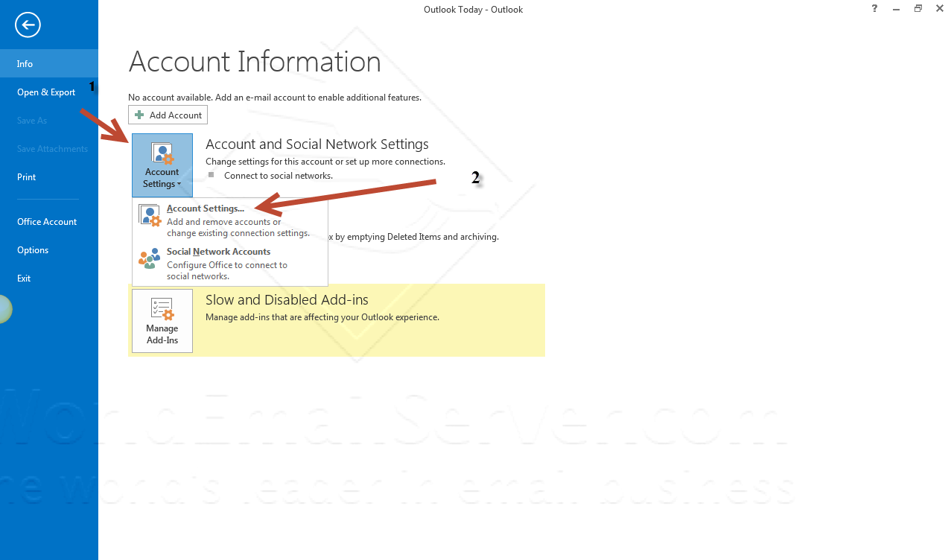Click the Account Settings menu item icon

[x=150, y=216]
